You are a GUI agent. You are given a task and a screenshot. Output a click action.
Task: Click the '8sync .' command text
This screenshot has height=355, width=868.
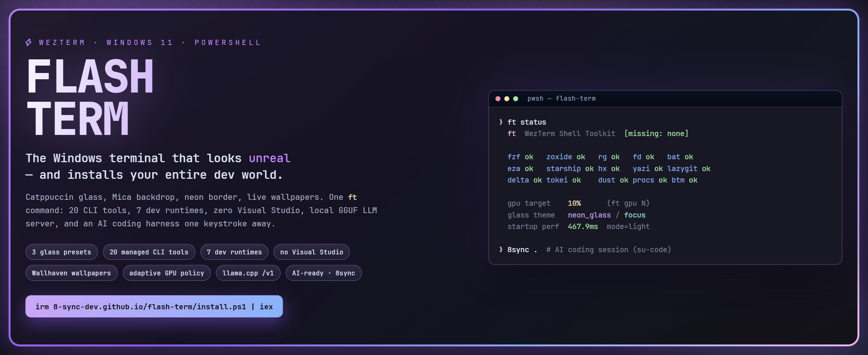coord(522,250)
